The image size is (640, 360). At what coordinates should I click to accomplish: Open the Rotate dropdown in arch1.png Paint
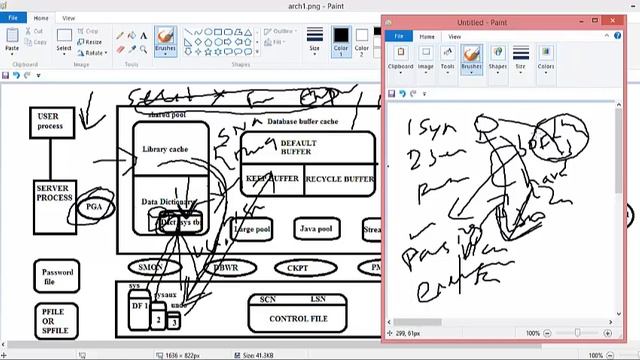coord(106,53)
